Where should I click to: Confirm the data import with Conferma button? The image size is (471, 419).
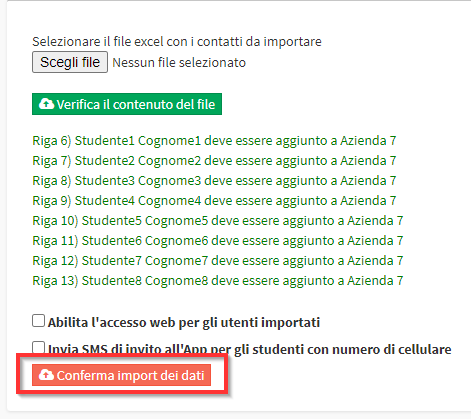121,375
